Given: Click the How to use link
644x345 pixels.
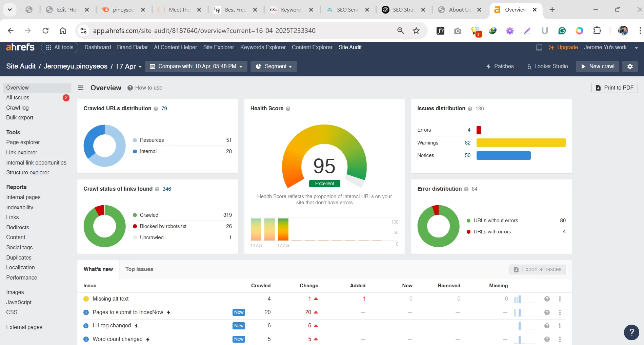Looking at the screenshot, I should pyautogui.click(x=145, y=88).
